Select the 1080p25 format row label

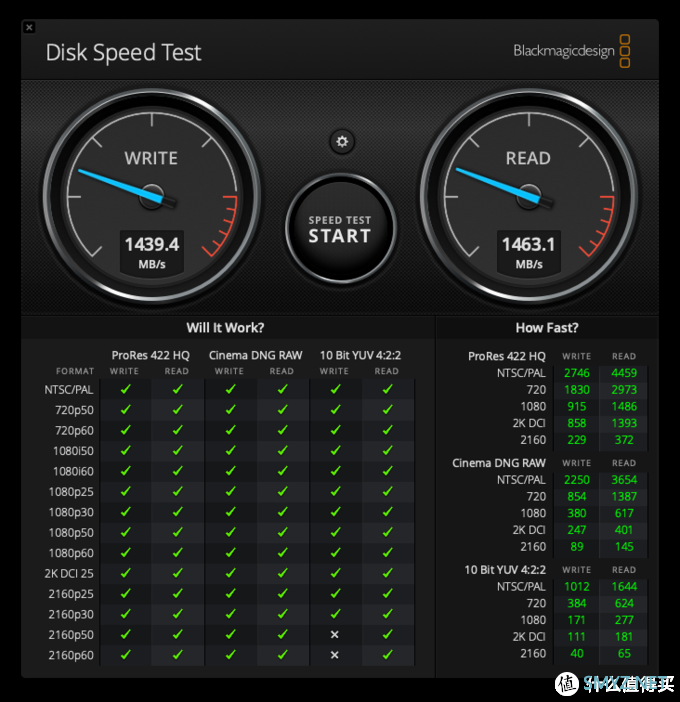click(x=71, y=492)
